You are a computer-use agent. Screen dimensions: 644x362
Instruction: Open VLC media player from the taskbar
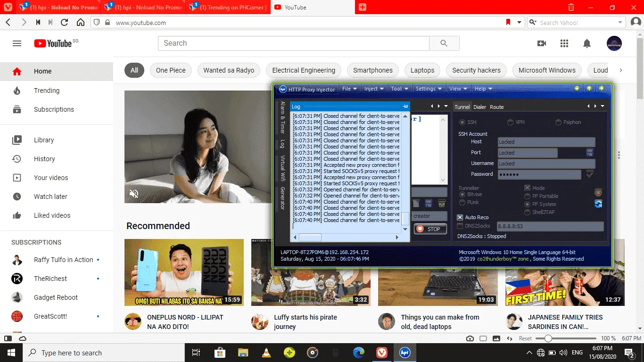pos(266,353)
